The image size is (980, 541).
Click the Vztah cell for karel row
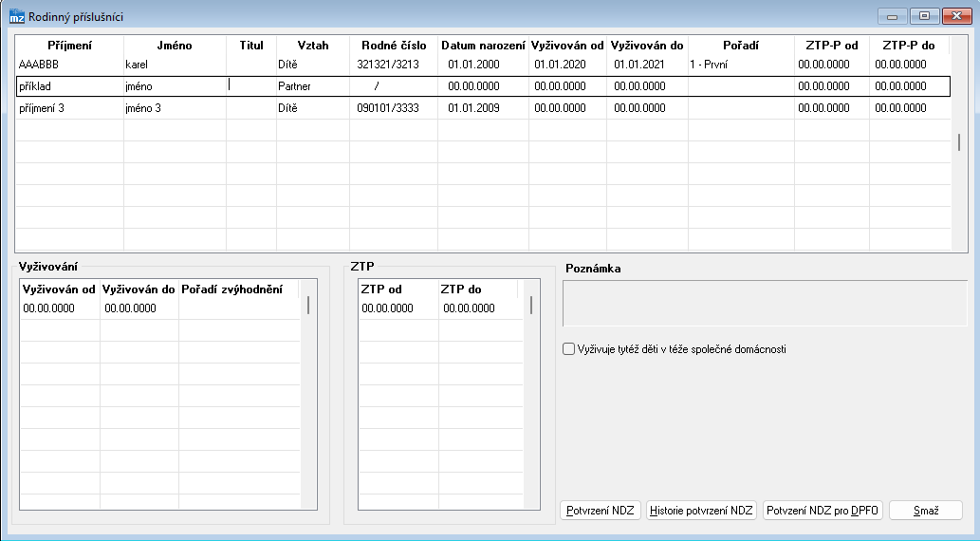click(312, 65)
